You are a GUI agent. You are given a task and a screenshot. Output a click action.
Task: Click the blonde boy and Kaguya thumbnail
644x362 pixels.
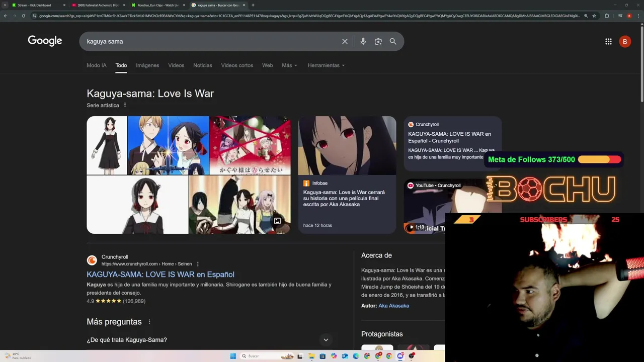(x=168, y=145)
